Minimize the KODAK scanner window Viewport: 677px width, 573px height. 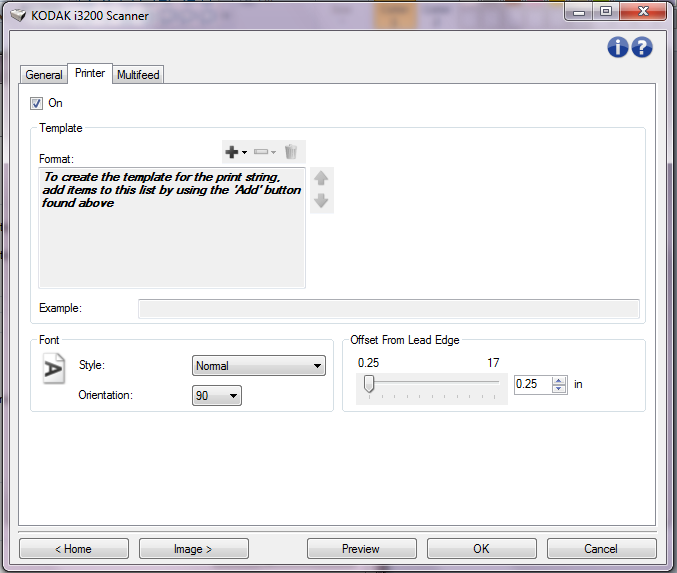tap(579, 12)
